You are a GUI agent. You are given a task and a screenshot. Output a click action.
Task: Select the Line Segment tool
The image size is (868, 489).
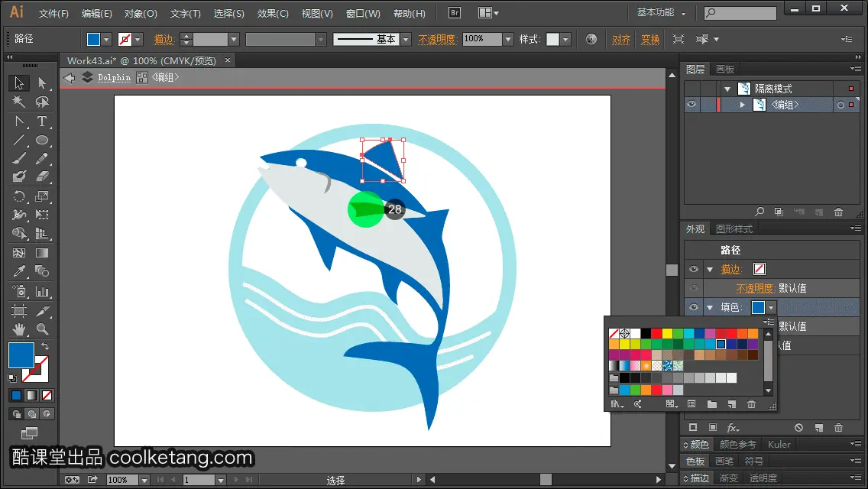19,140
